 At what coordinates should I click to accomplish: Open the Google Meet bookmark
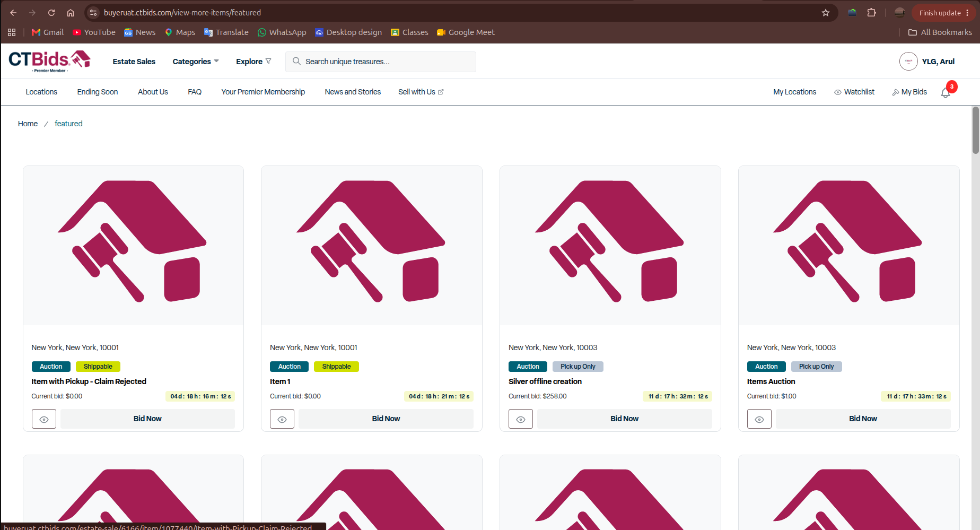tap(466, 32)
